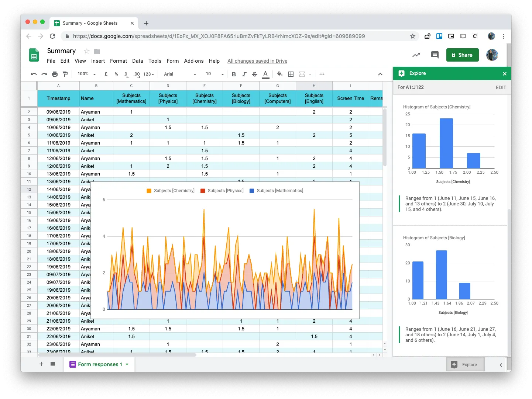Toggle strikethrough formatting

[x=255, y=74]
